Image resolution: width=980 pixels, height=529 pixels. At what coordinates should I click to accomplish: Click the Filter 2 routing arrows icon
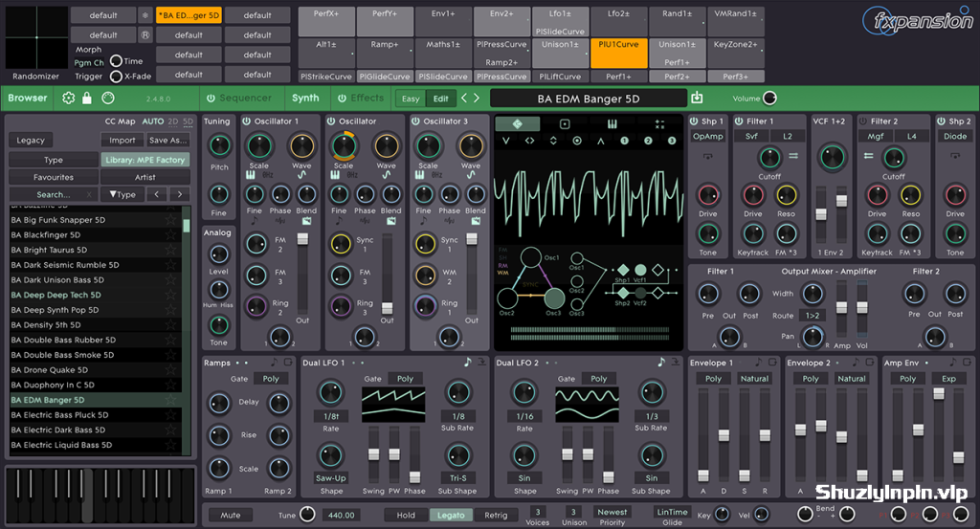point(868,156)
